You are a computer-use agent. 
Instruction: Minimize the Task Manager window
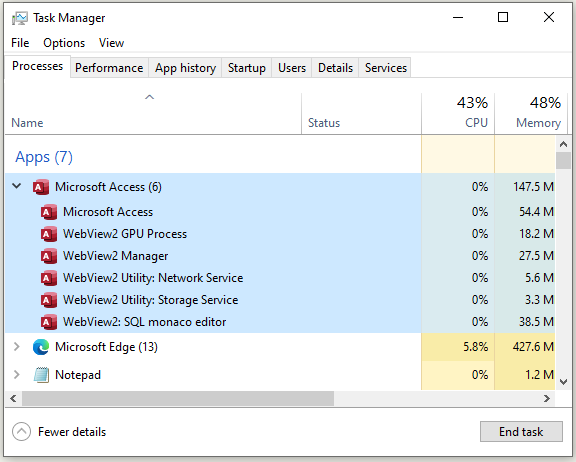point(458,17)
